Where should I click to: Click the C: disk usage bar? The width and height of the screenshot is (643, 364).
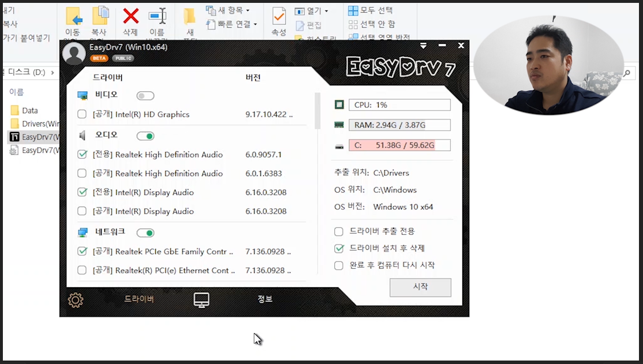[x=399, y=145]
